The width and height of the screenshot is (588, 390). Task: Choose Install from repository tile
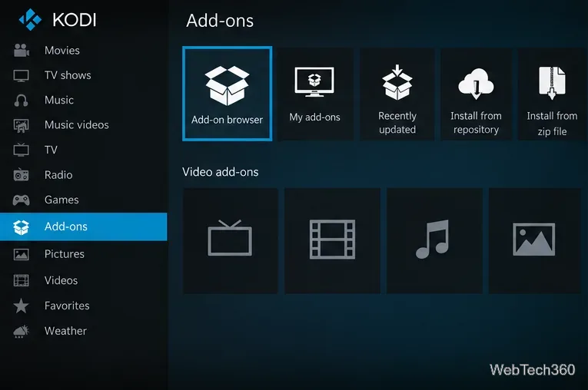(476, 94)
